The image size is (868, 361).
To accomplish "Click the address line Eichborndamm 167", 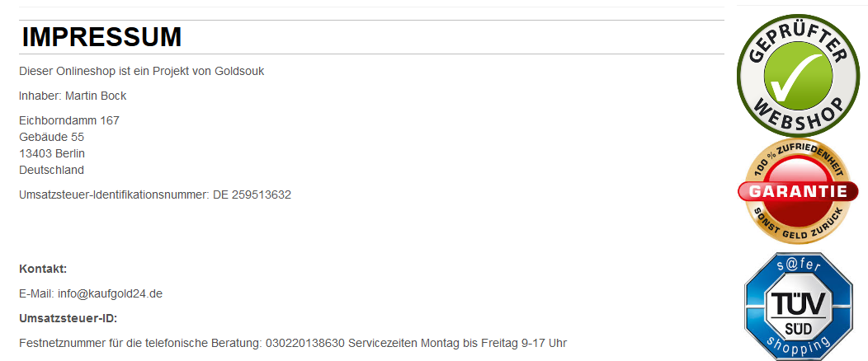I will [69, 120].
